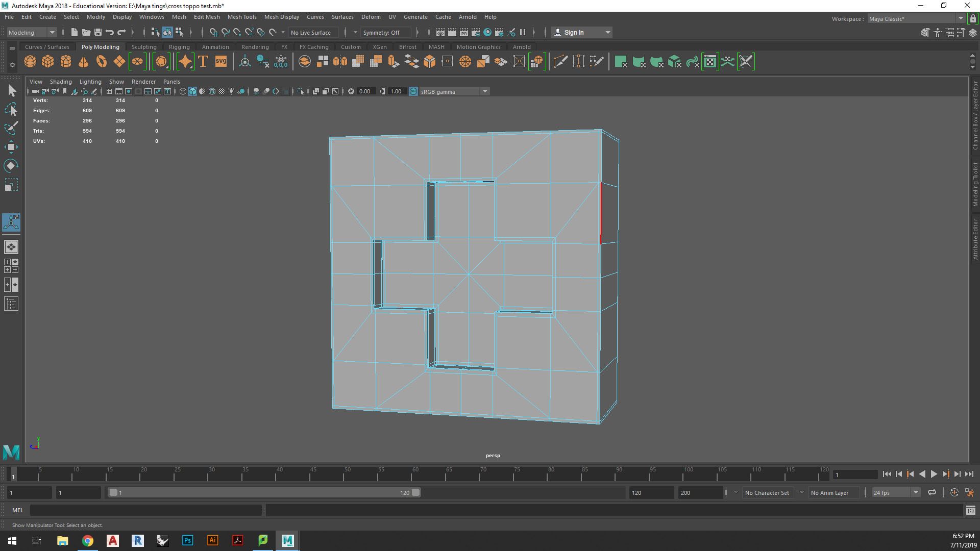Screen dimensions: 980x551
Task: Create a polygon cone from the shelf
Action: click(84, 62)
